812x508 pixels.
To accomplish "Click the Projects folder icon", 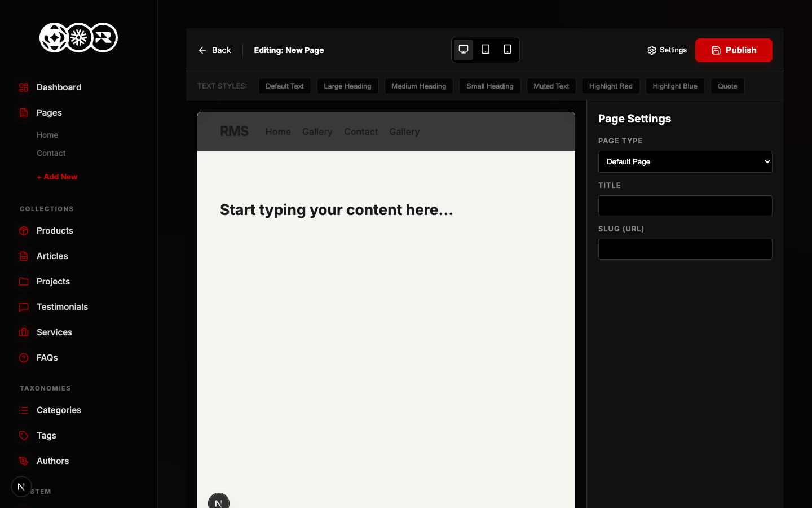I will 24,282.
